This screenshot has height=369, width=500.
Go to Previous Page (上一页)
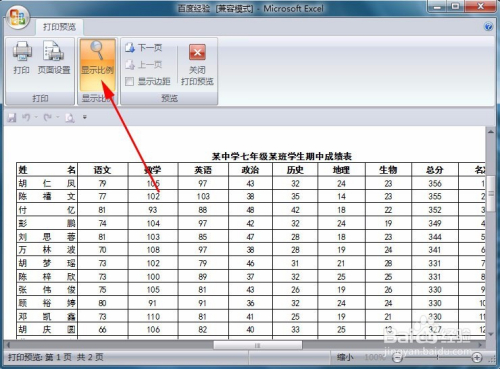(144, 64)
